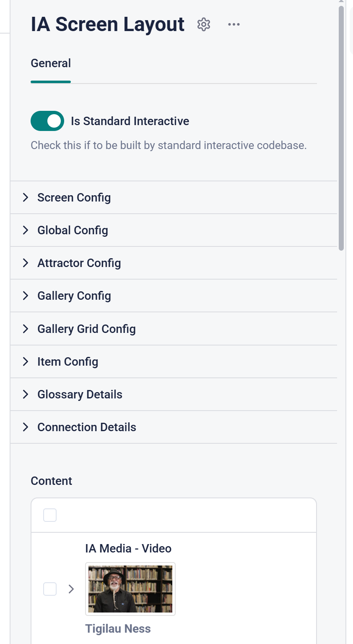This screenshot has height=644, width=353.
Task: Click the Item Config chevron arrow
Action: [26, 362]
